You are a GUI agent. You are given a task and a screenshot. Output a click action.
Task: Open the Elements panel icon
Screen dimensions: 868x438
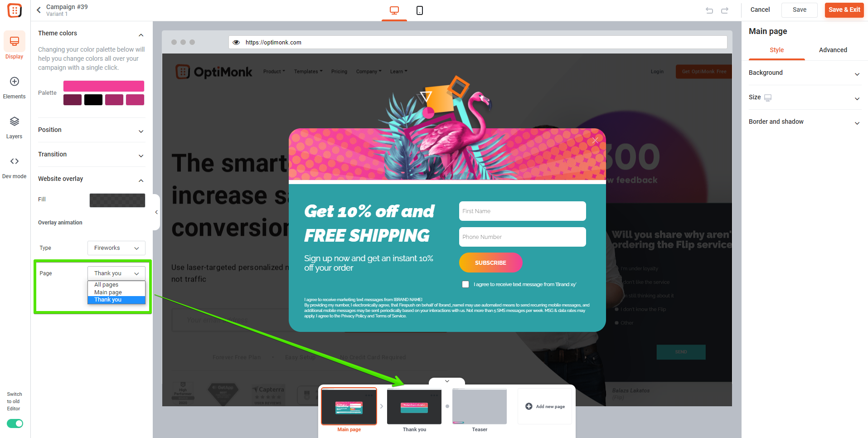(x=15, y=82)
